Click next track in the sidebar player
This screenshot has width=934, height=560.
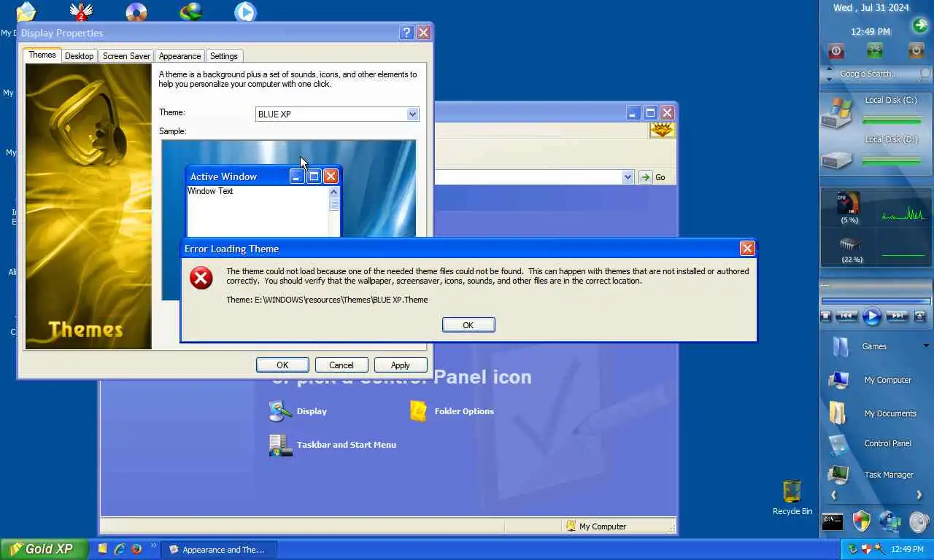tap(897, 316)
